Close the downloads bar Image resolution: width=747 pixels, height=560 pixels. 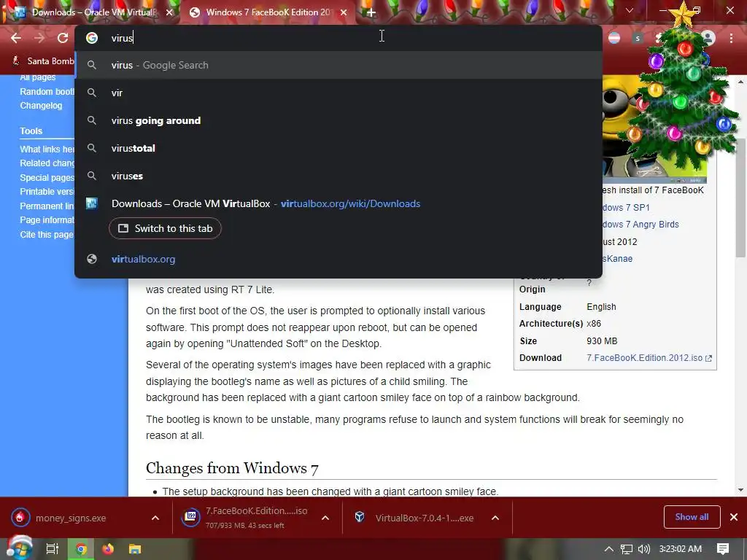coord(734,517)
